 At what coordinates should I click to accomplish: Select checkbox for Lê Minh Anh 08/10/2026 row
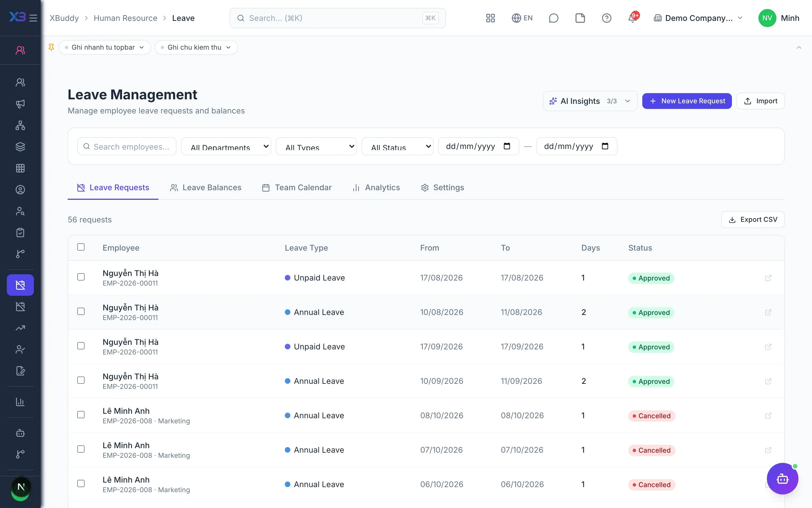click(81, 415)
